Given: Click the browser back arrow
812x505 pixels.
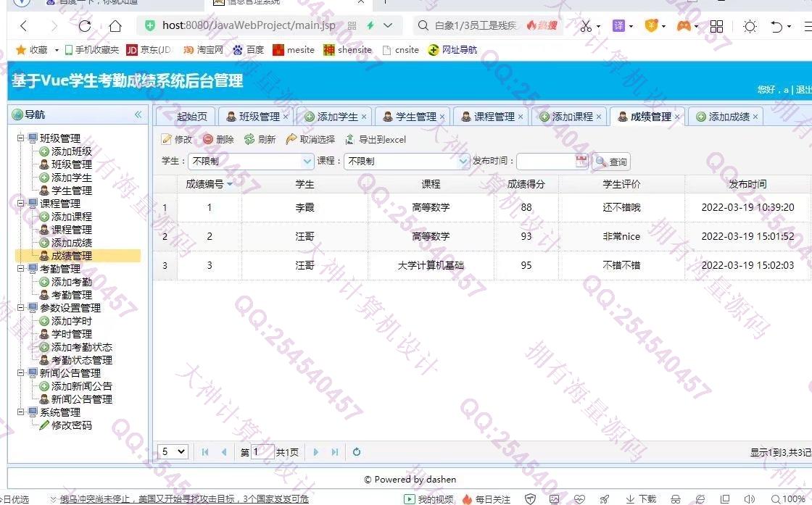Looking at the screenshot, I should click(24, 25).
